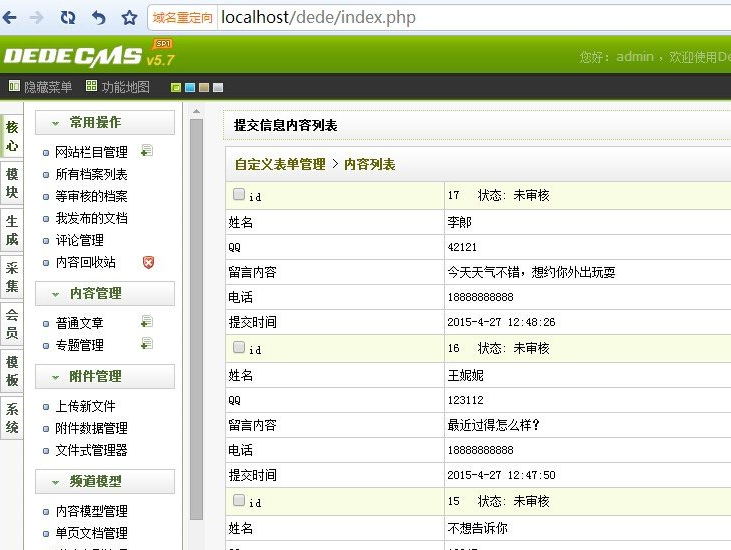The width and height of the screenshot is (731, 550).
Task: Check the checkbox for record id 16
Action: point(239,347)
